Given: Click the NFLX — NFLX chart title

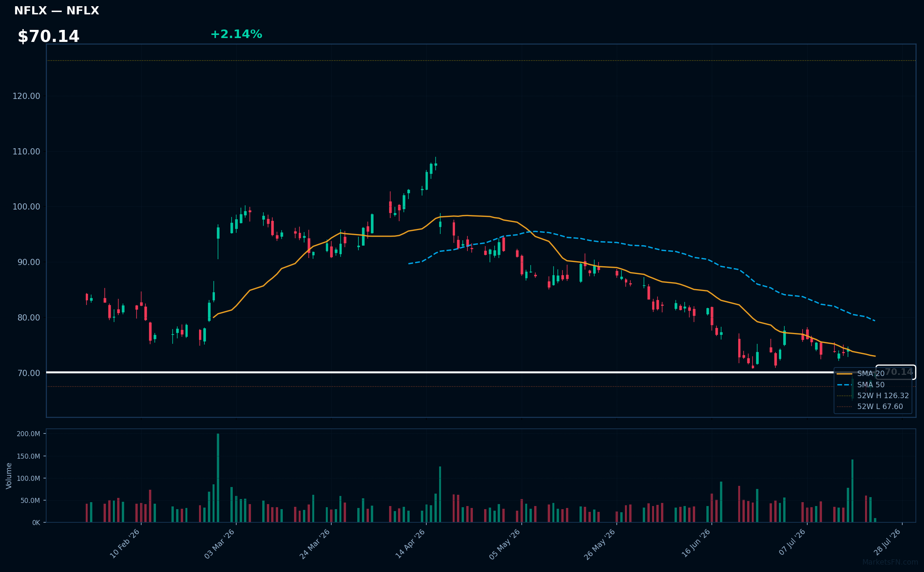Looking at the screenshot, I should coord(57,10).
